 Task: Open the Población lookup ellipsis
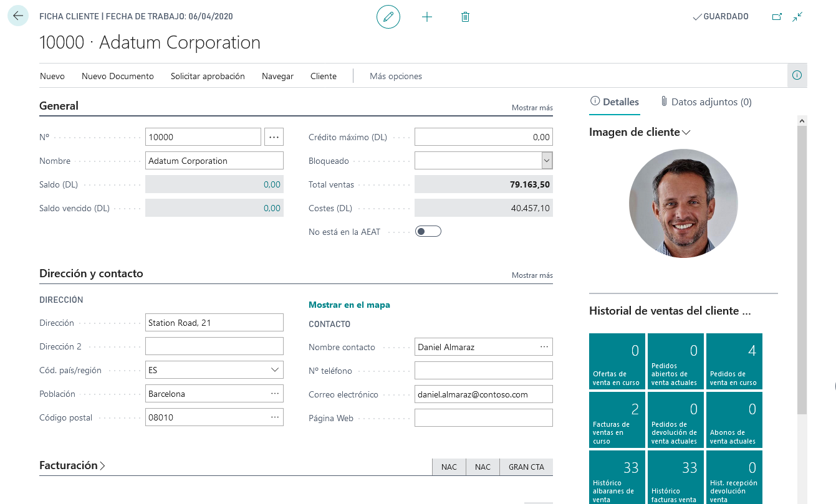[275, 394]
